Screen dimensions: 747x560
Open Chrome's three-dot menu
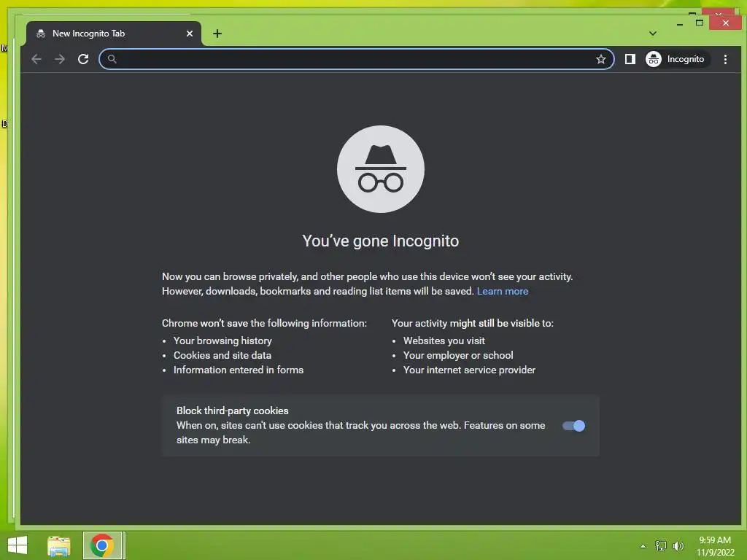click(x=725, y=59)
